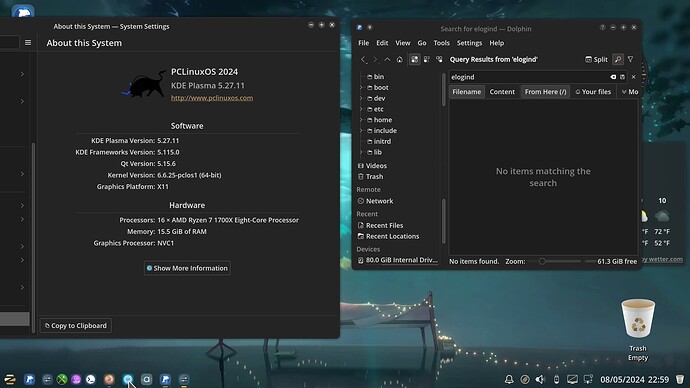Viewport: 690px width, 388px height.
Task: Launch the terminal from the taskbar
Action: (91, 379)
